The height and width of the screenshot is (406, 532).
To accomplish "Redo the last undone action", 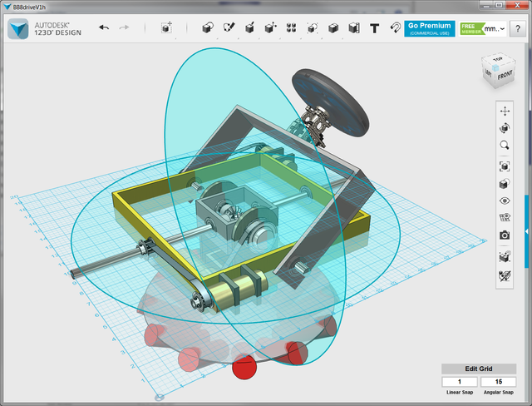I will tap(124, 27).
